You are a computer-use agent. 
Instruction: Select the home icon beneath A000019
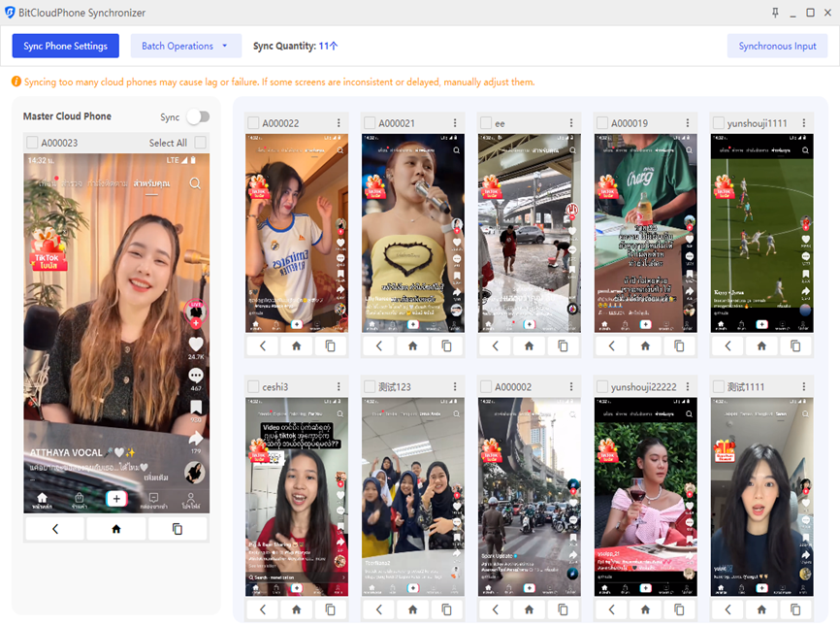pyautogui.click(x=644, y=345)
